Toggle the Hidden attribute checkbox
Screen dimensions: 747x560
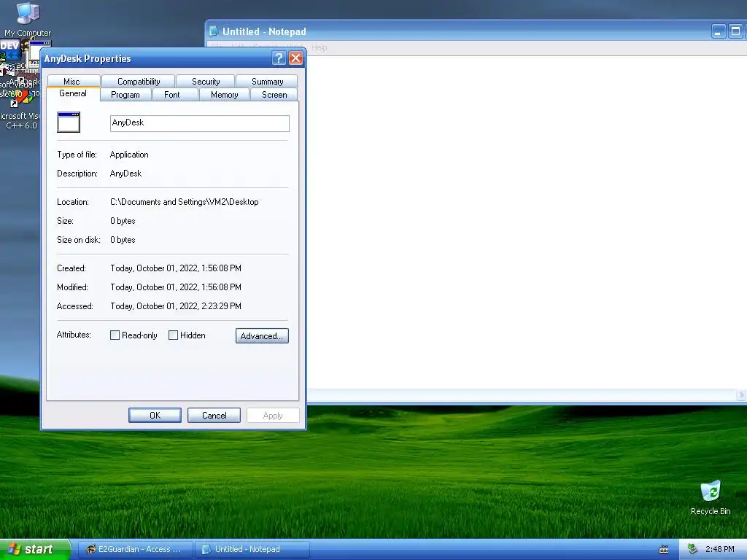(174, 335)
